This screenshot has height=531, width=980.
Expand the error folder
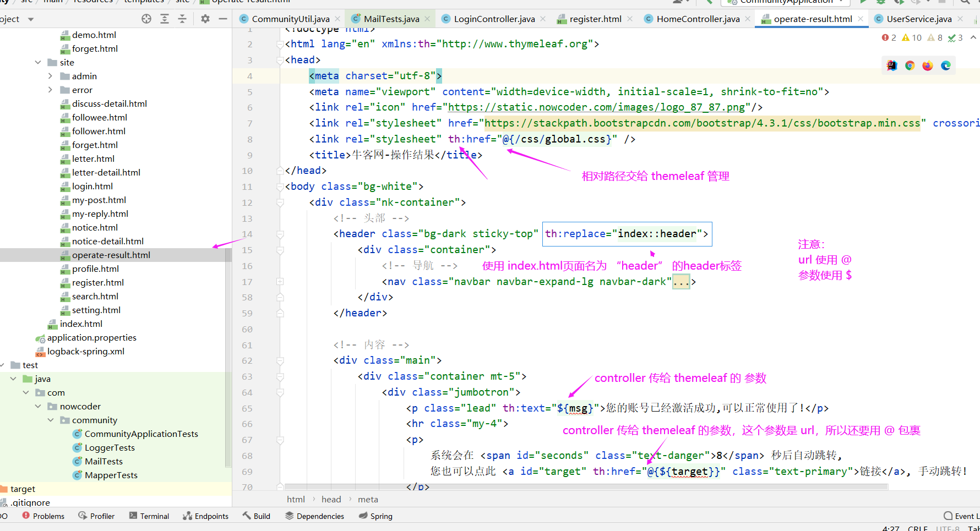50,90
